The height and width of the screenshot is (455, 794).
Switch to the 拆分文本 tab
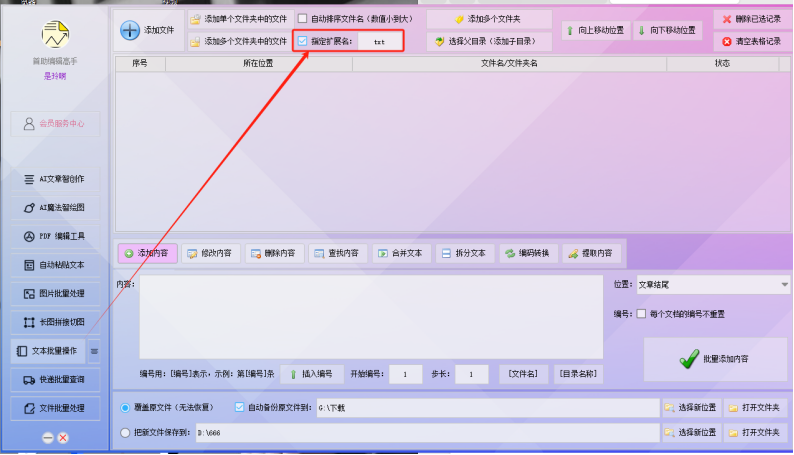(465, 253)
